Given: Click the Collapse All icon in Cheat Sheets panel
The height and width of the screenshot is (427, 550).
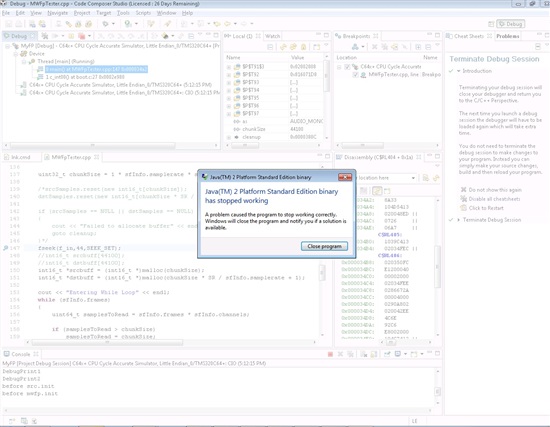Looking at the screenshot, I should [x=538, y=47].
